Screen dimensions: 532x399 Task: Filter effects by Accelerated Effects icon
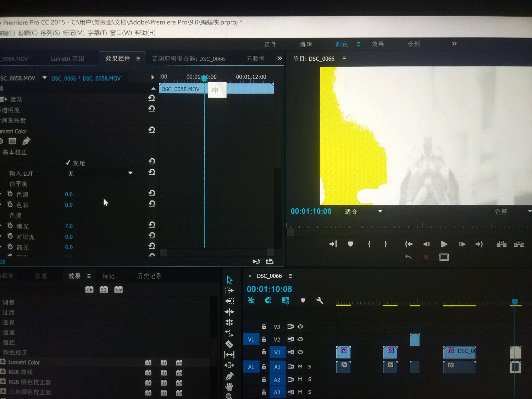click(89, 290)
